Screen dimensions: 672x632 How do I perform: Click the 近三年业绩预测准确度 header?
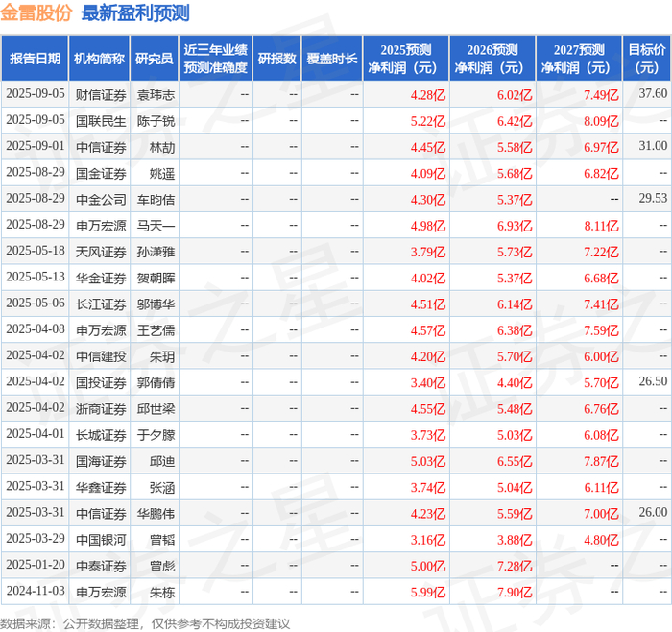[216, 59]
